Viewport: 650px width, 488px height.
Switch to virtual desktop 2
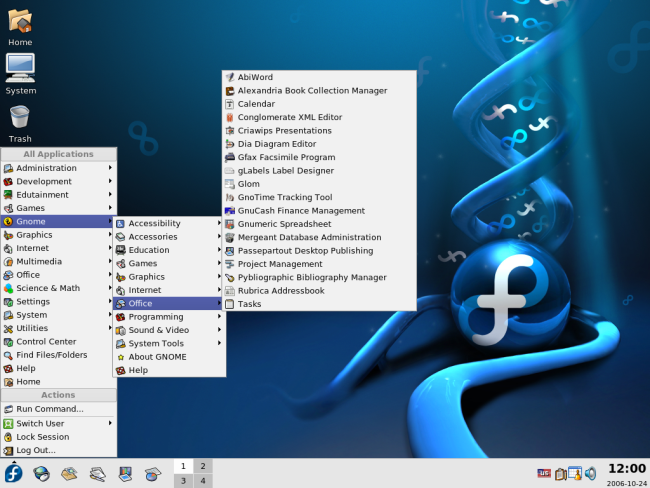click(x=203, y=466)
